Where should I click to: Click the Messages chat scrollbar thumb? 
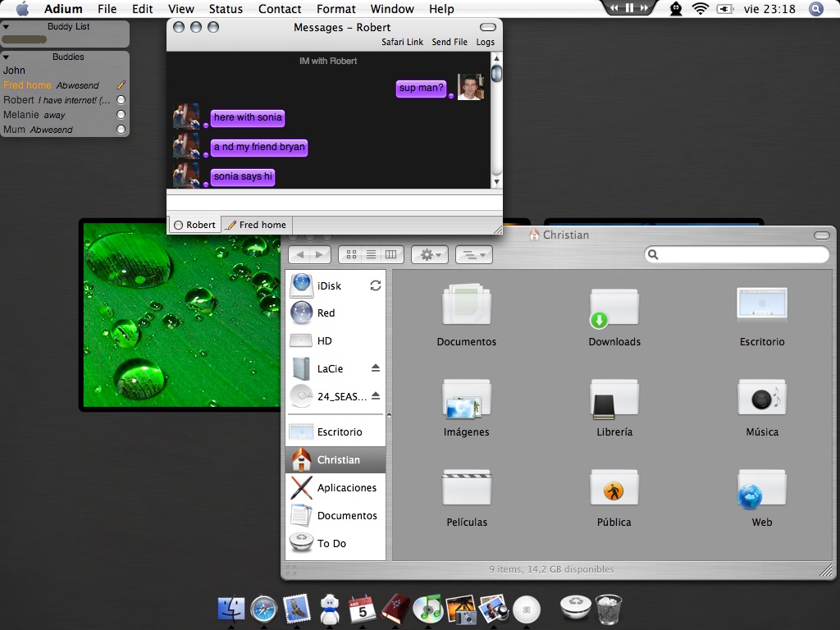[496, 73]
